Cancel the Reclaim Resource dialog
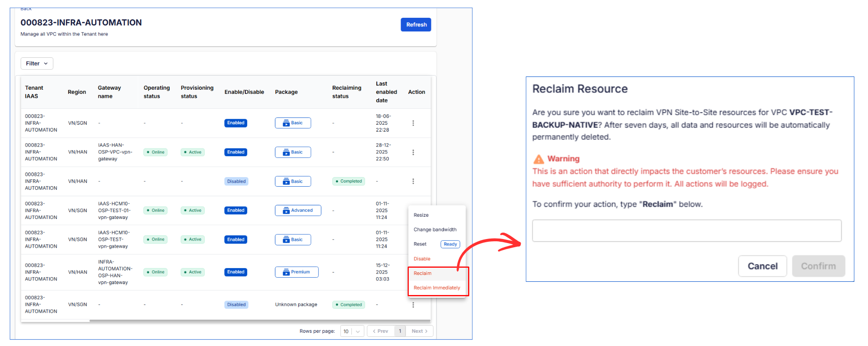The height and width of the screenshot is (346, 868). pos(762,266)
